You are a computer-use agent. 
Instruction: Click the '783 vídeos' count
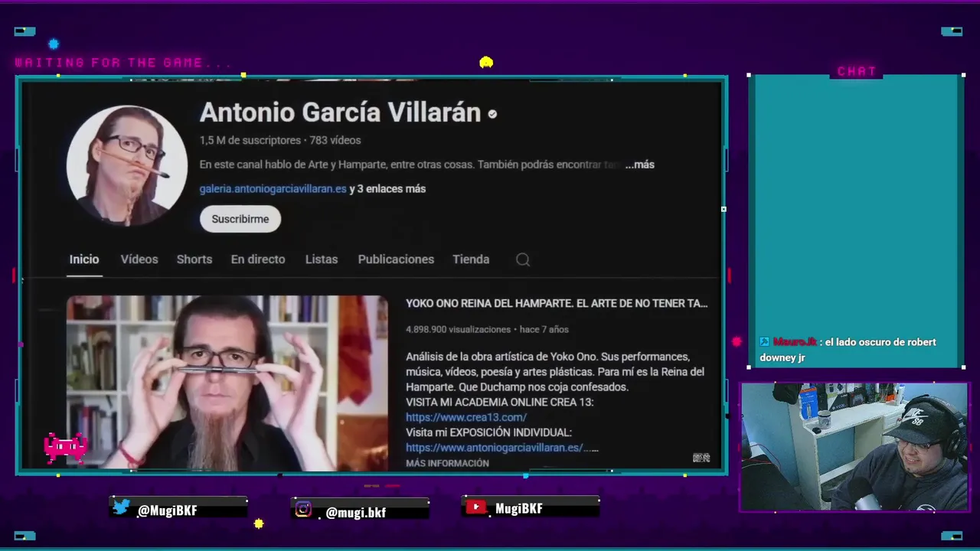tap(335, 140)
